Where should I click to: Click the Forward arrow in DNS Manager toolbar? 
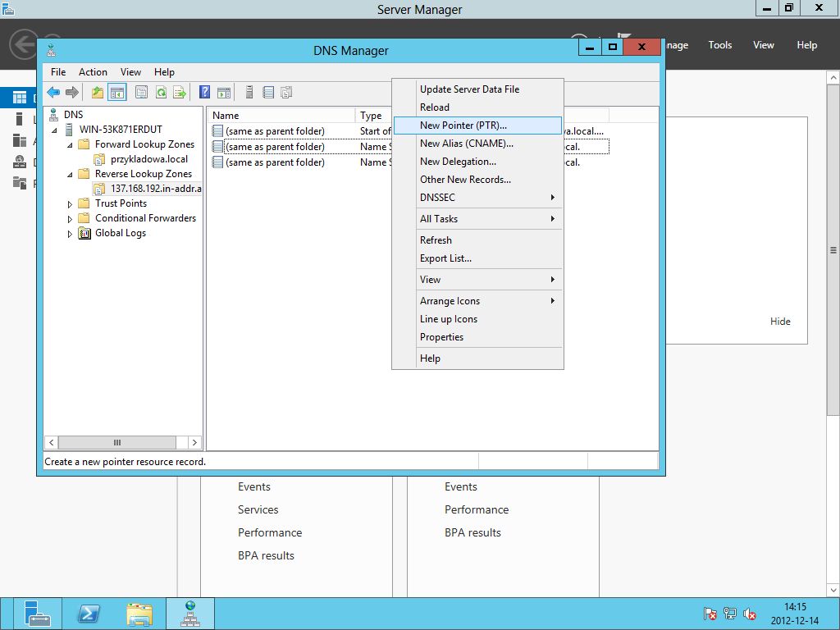[x=72, y=92]
